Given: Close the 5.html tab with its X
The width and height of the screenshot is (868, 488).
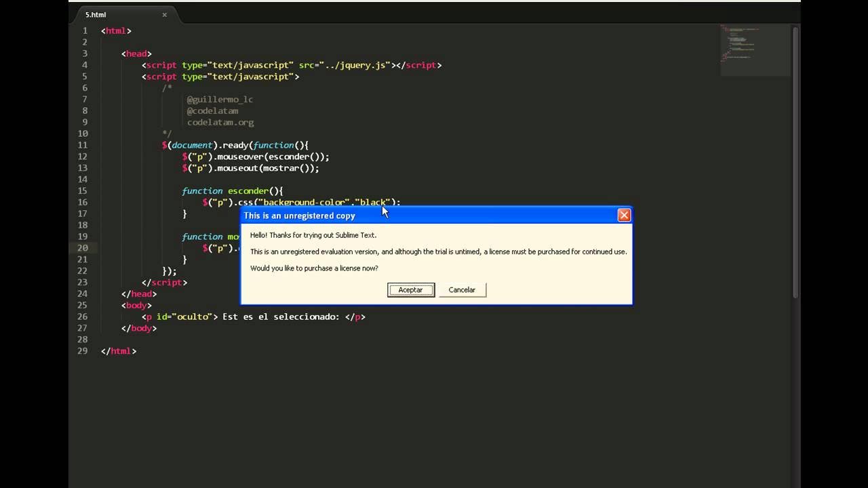Looking at the screenshot, I should (165, 14).
